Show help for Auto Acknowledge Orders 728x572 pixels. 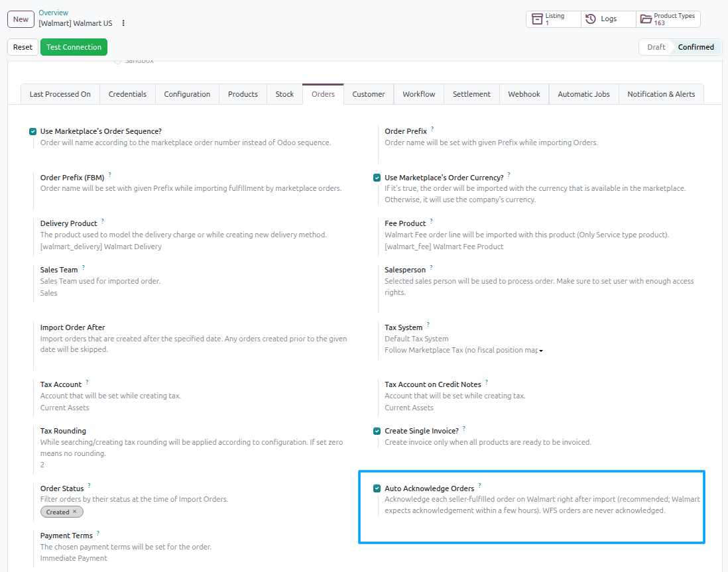coord(479,486)
